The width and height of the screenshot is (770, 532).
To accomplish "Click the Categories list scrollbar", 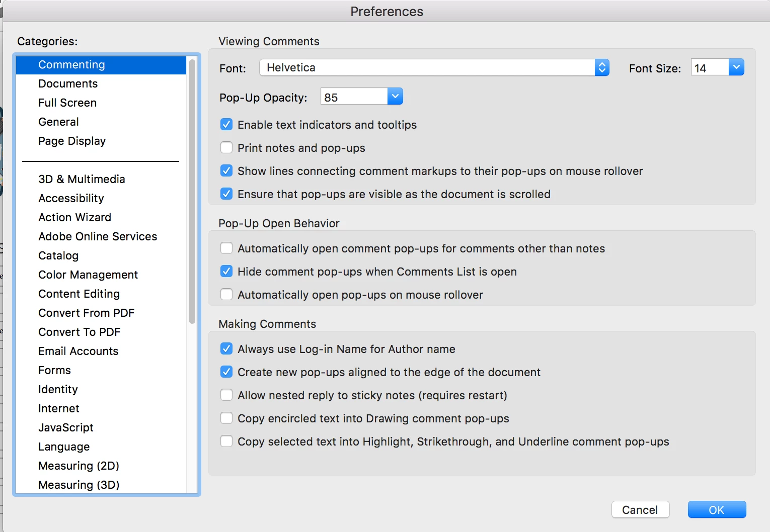I will [192, 191].
